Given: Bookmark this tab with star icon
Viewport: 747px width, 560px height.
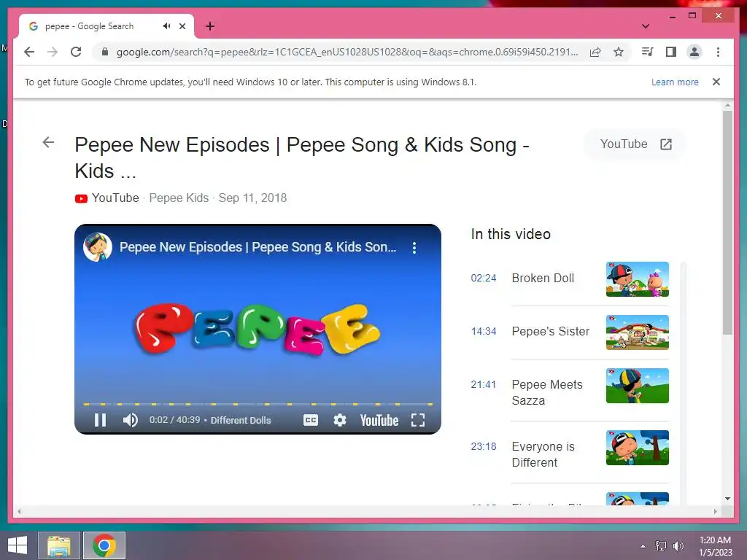Looking at the screenshot, I should [x=619, y=52].
